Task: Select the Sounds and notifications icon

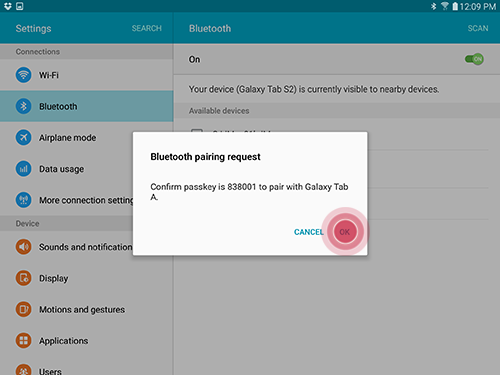Action: 23,247
